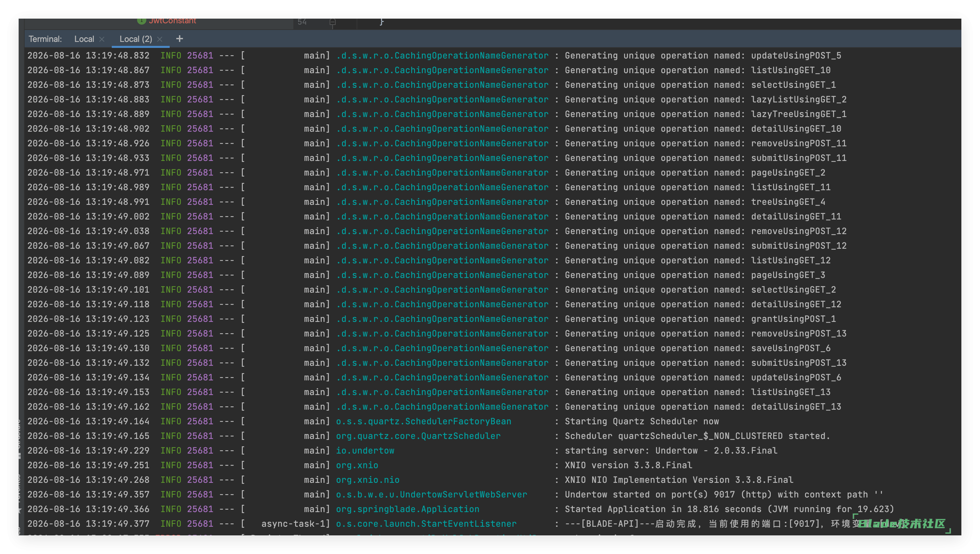Image resolution: width=980 pixels, height=554 pixels.
Task: Click the starting server Undertow 2.0.33.Final message
Action: tap(671, 451)
